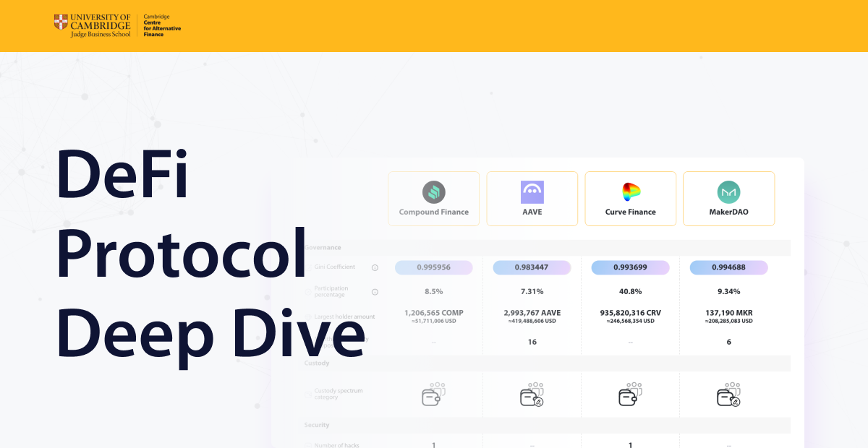Click MakerDAO's custody wallet icon

tap(729, 394)
